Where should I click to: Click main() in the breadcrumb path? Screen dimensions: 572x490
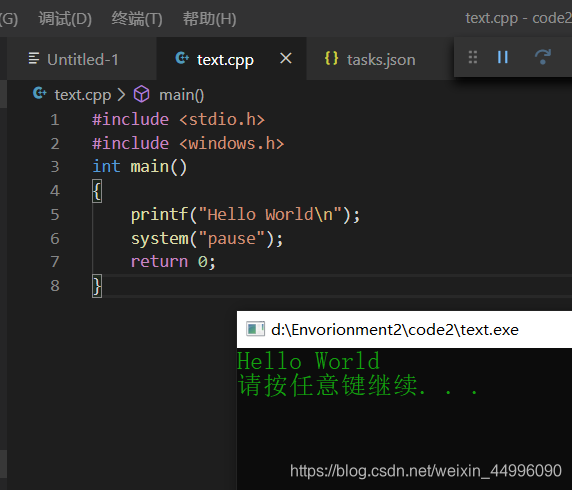[182, 95]
